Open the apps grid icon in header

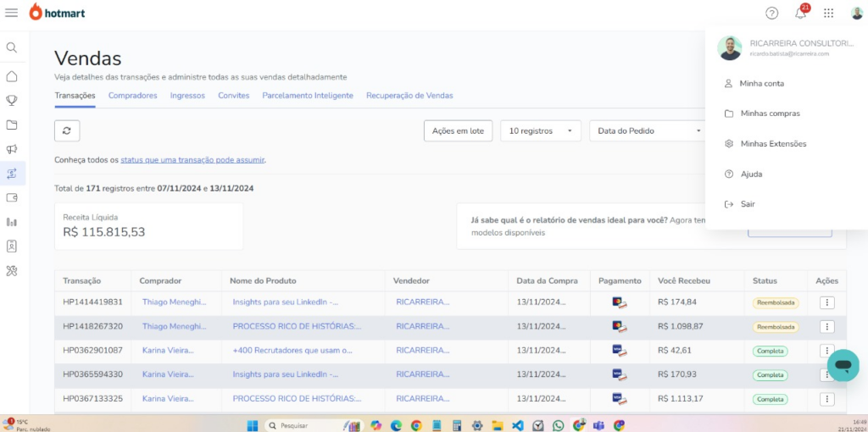(x=829, y=13)
